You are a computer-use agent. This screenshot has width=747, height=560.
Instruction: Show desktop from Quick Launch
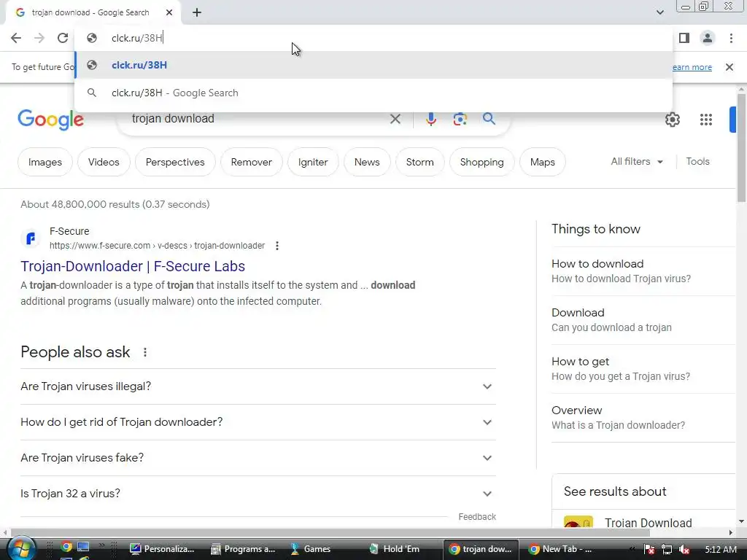point(83,547)
